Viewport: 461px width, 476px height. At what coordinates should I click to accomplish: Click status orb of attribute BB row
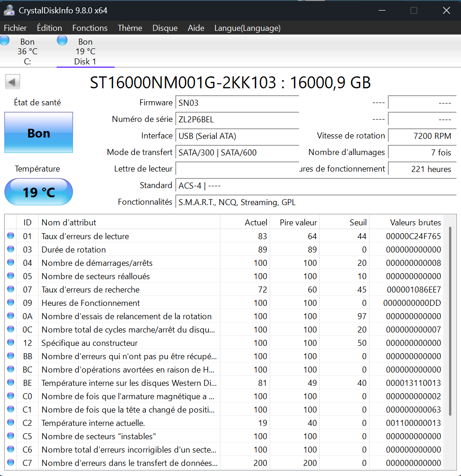tap(11, 356)
